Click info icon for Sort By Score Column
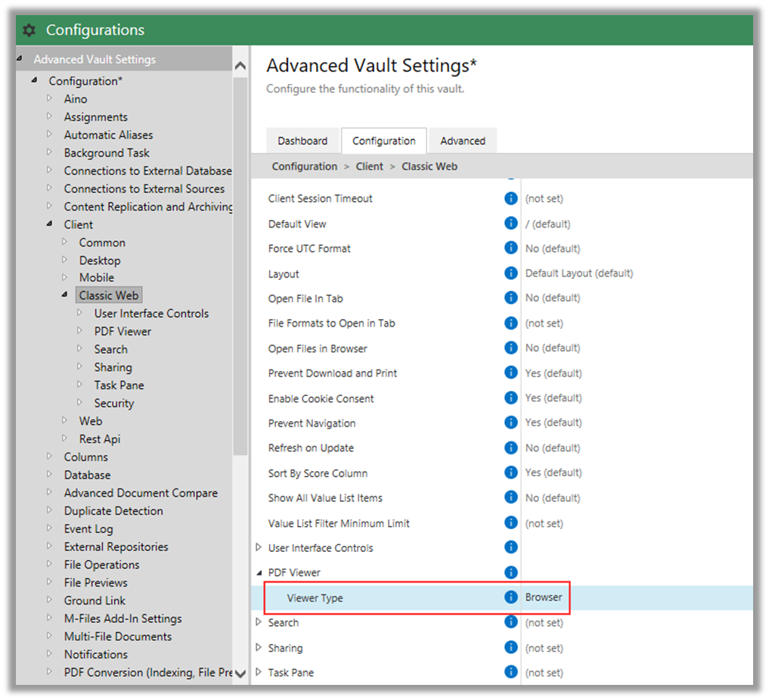Image resolution: width=769 pixels, height=700 pixels. [x=510, y=472]
